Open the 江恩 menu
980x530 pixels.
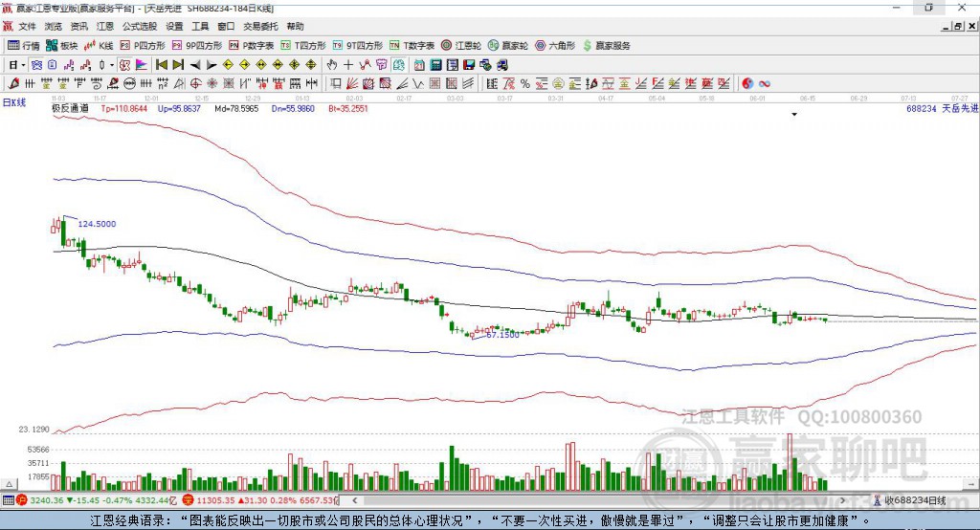coord(105,26)
